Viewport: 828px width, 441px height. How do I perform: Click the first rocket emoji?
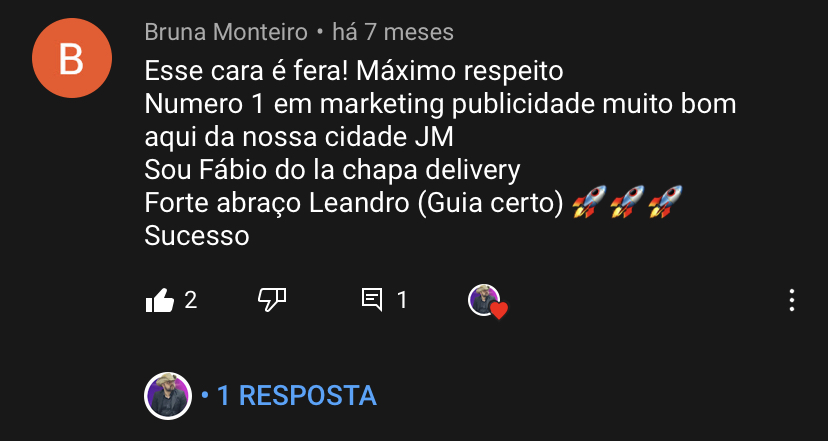589,202
